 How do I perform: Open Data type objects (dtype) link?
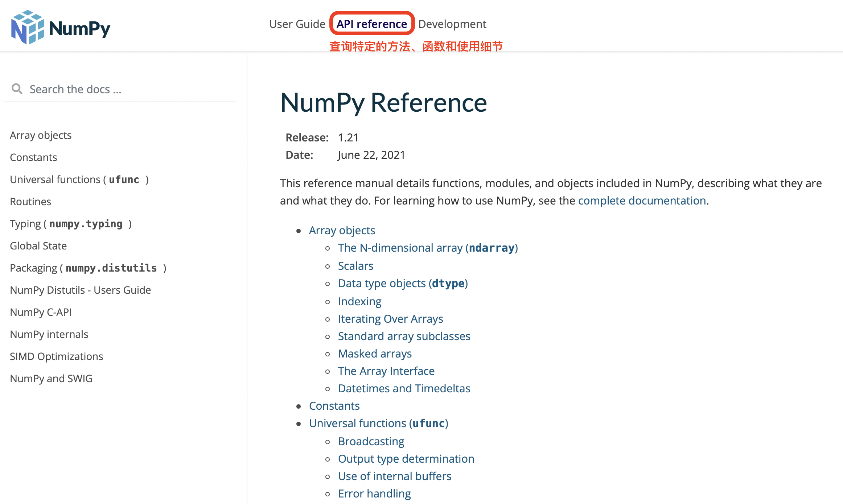(x=403, y=283)
